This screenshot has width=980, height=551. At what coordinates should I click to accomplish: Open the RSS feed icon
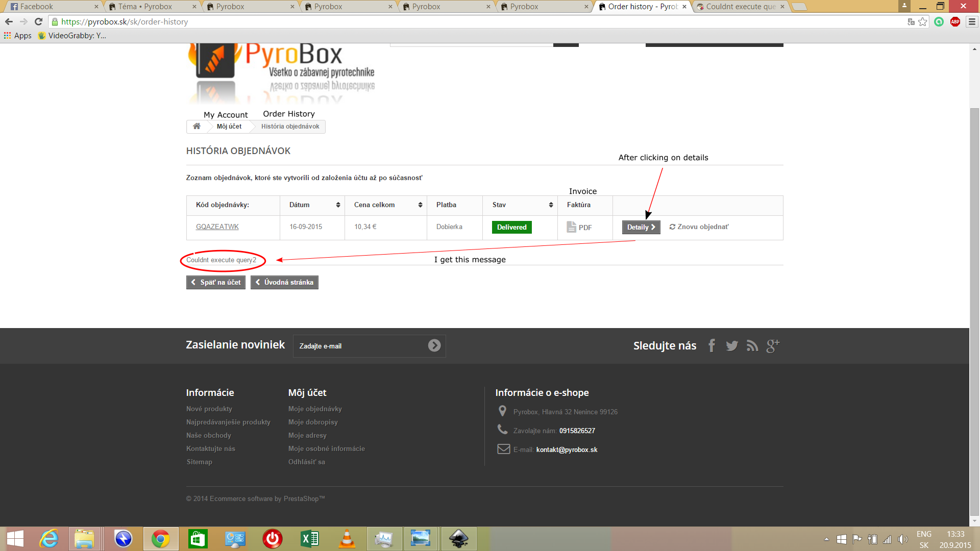pos(752,345)
